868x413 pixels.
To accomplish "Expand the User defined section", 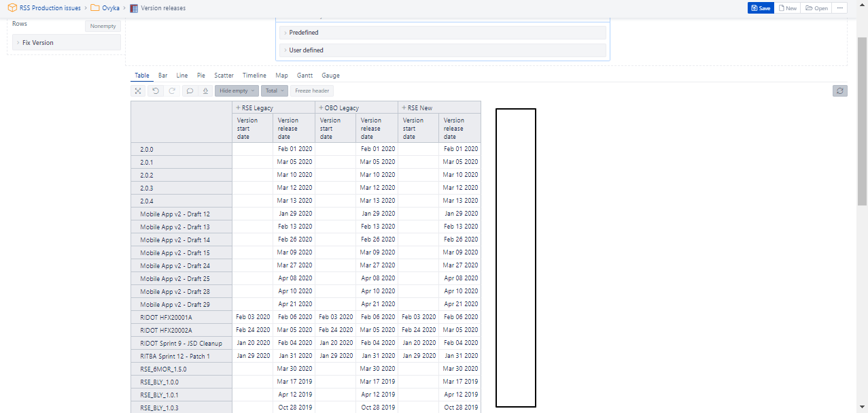I will (306, 50).
